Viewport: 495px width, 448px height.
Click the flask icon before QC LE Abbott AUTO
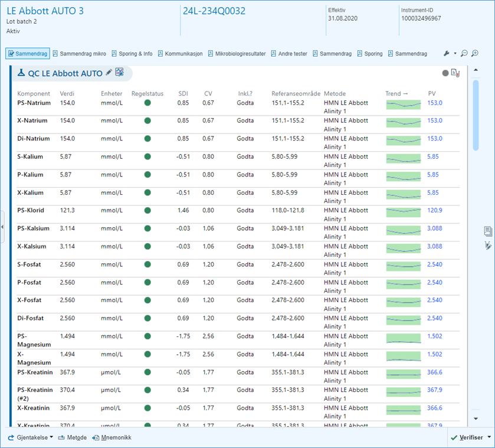click(x=21, y=73)
